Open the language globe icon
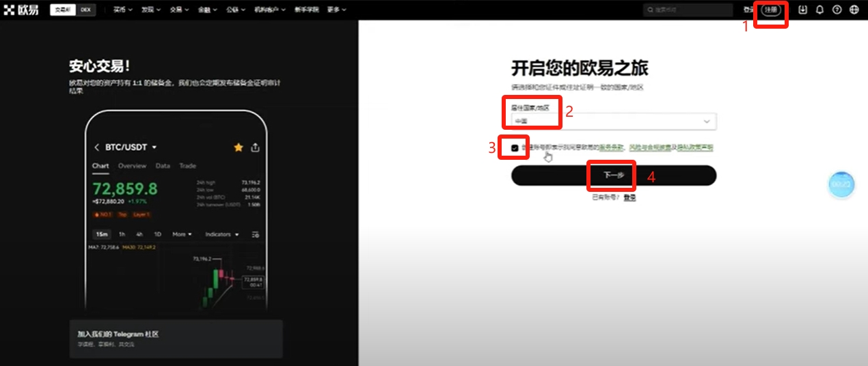The height and width of the screenshot is (366, 868). 854,10
